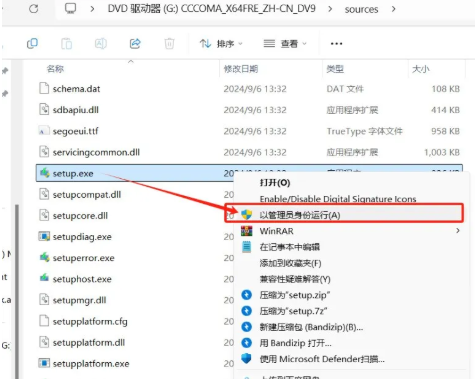This screenshot has width=475, height=379.
Task: Click the setupcore.dll file icon
Action: point(44,215)
